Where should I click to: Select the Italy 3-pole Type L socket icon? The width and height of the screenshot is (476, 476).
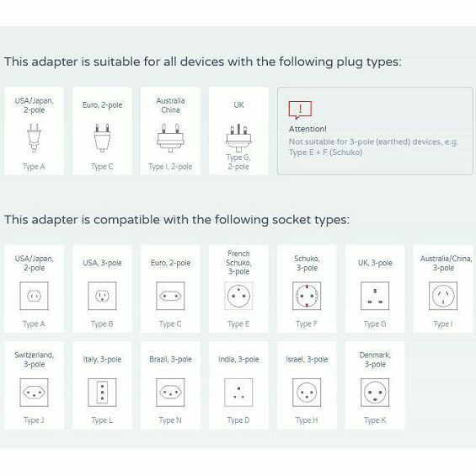click(102, 393)
